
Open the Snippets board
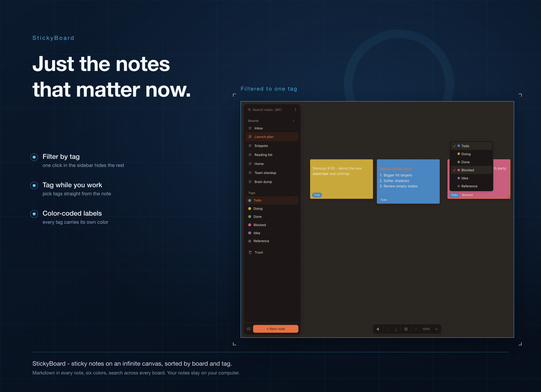tap(272, 146)
